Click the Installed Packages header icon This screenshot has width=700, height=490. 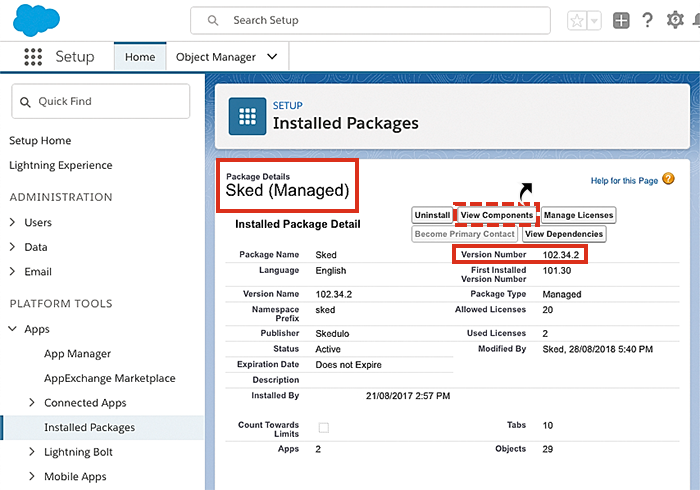(x=247, y=116)
